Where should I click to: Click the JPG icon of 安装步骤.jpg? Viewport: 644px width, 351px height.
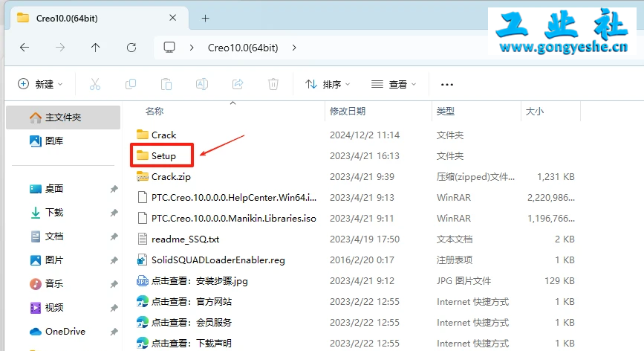tap(142, 280)
